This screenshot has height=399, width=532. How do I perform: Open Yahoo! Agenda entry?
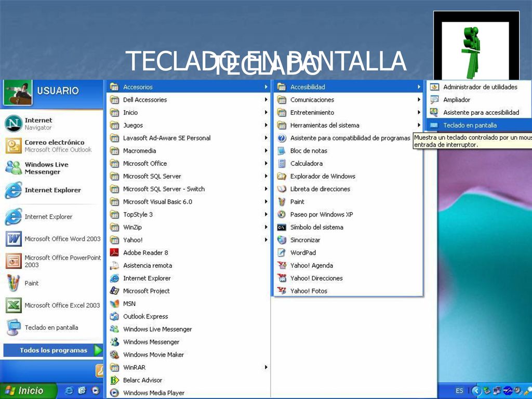pyautogui.click(x=349, y=265)
